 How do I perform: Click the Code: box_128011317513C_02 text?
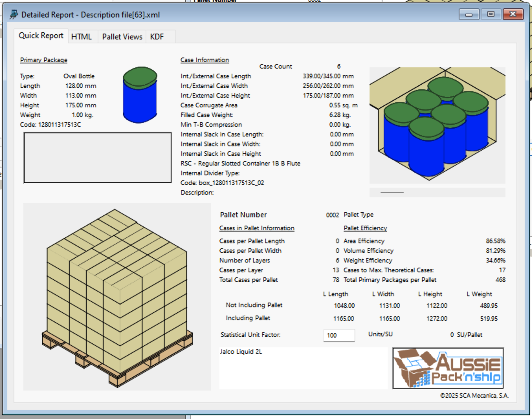click(x=222, y=183)
